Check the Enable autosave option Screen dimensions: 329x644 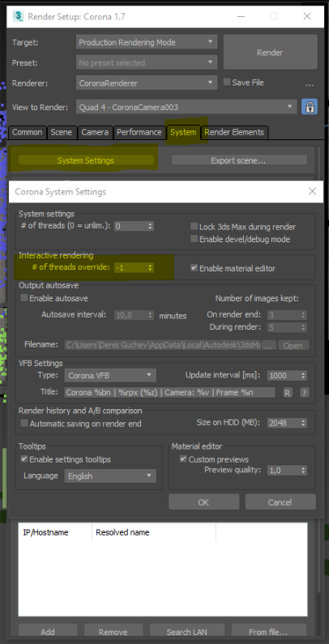(24, 298)
